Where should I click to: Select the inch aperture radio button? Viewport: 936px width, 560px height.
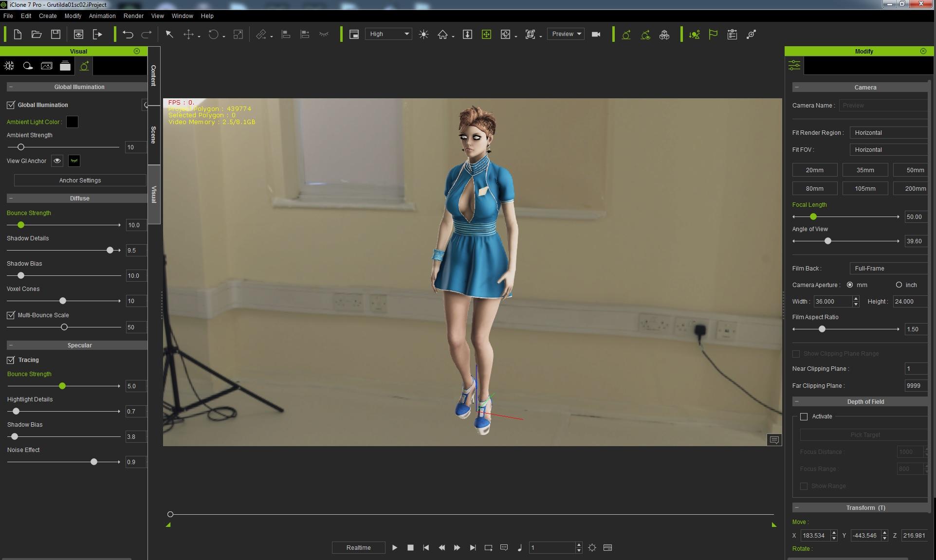pyautogui.click(x=899, y=285)
